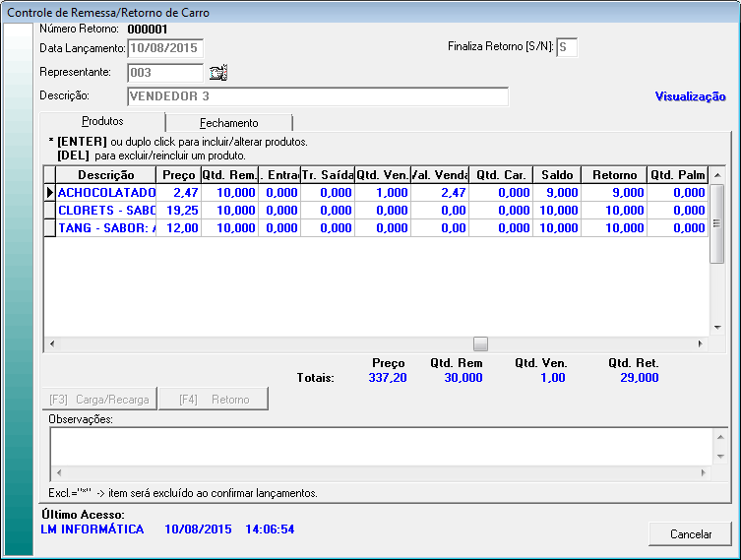
Task: Click the horizontal scrollbar thumb in the grid
Action: point(480,343)
